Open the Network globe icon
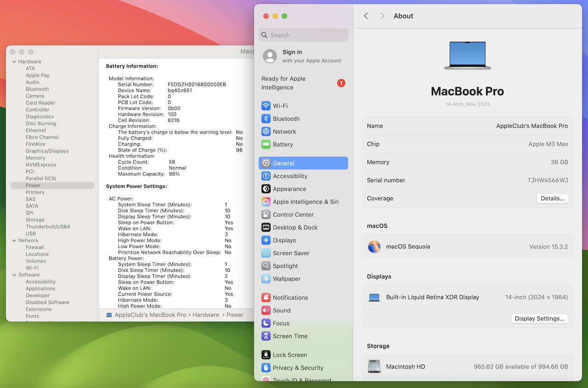Screen dimensions: 588x388 (x=266, y=131)
